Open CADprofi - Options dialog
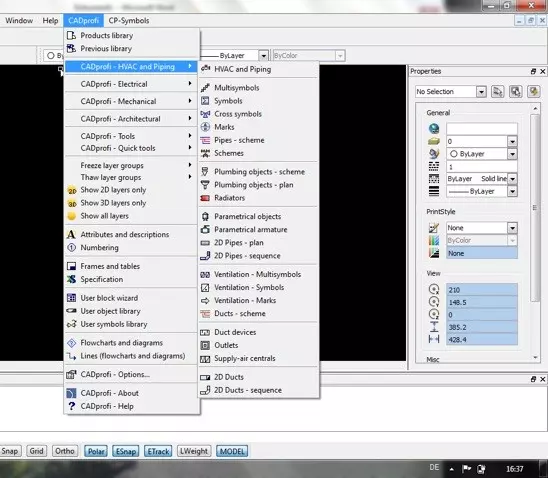548x478 pixels. 115,375
